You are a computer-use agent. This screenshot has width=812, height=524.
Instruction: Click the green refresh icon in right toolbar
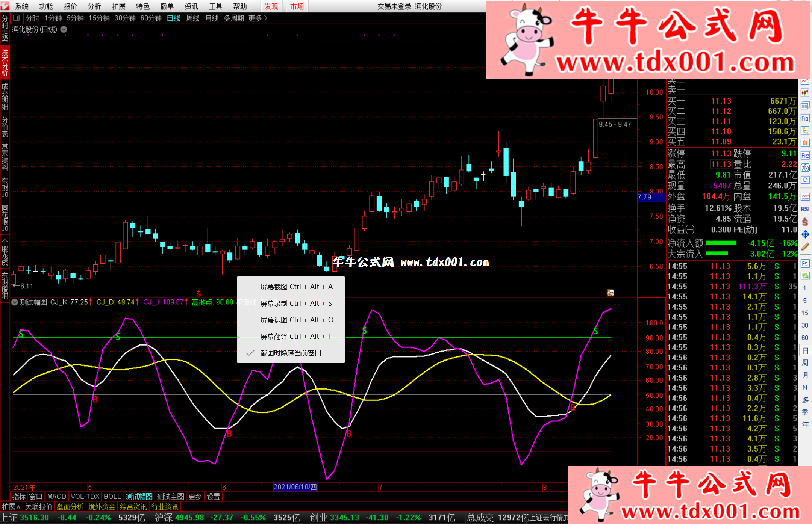(805, 276)
